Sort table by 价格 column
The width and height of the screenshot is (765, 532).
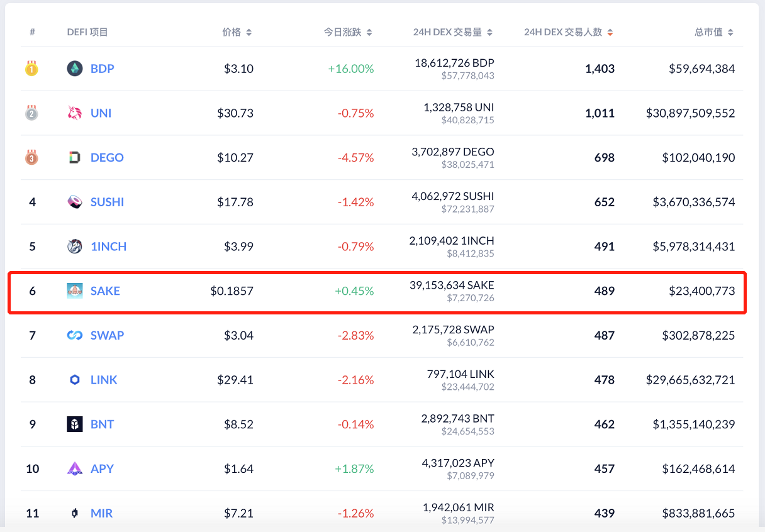237,32
